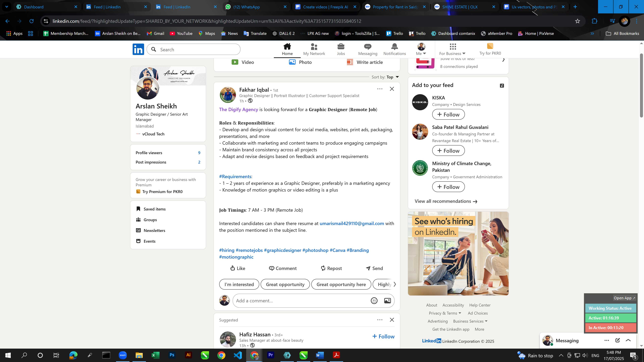This screenshot has height=362, width=644.
Task: Click the Photo post icon
Action: click(292, 62)
